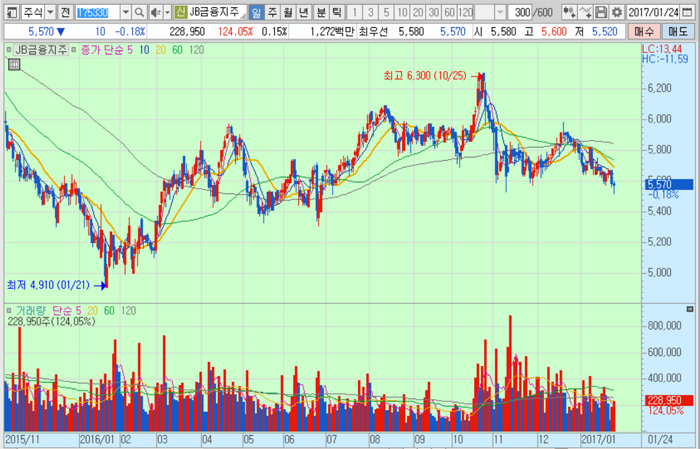Image resolution: width=700 pixels, height=449 pixels.
Task: Toggle the 월 monthly period button
Action: pyautogui.click(x=289, y=12)
